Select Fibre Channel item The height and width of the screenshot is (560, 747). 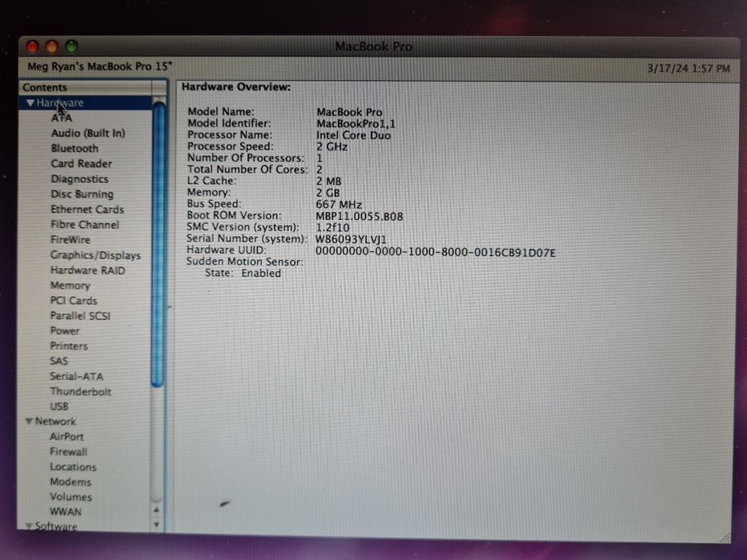click(x=85, y=224)
